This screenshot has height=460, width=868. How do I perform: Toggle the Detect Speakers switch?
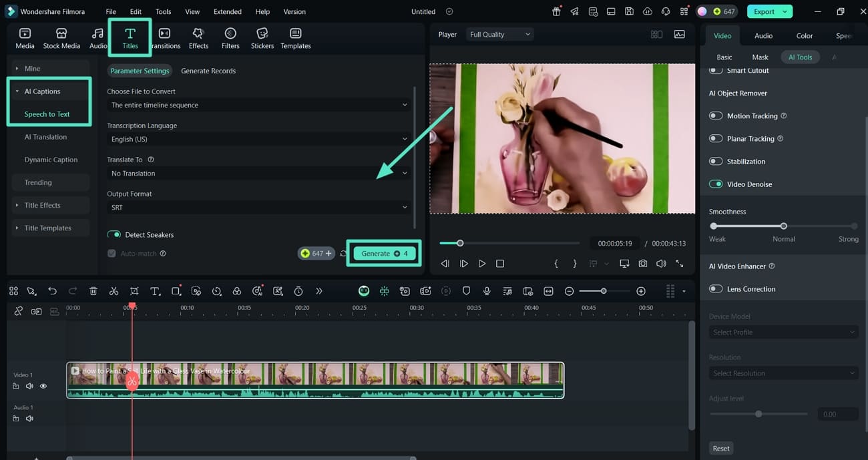tap(114, 234)
